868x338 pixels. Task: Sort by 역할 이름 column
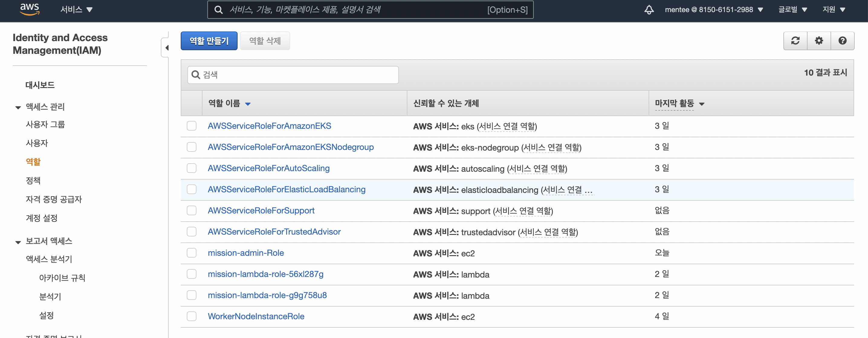click(x=229, y=103)
